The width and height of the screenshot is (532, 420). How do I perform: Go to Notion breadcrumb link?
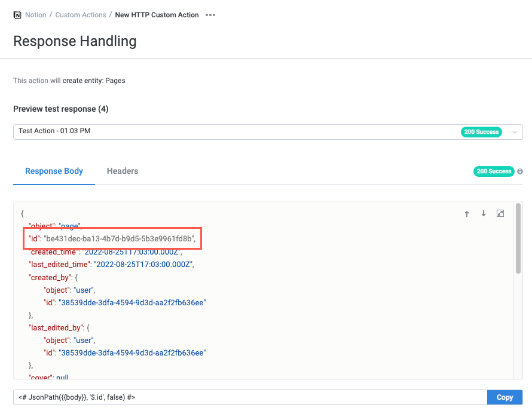tap(36, 15)
